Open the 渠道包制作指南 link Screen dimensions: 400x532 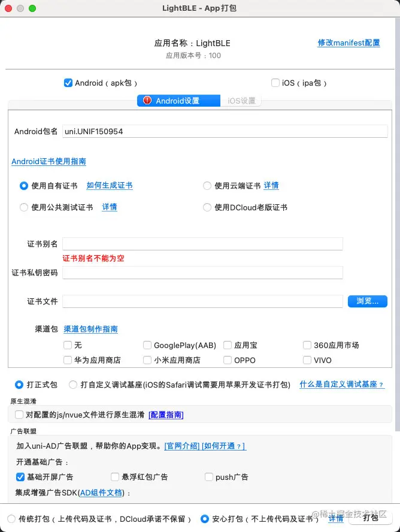click(90, 329)
